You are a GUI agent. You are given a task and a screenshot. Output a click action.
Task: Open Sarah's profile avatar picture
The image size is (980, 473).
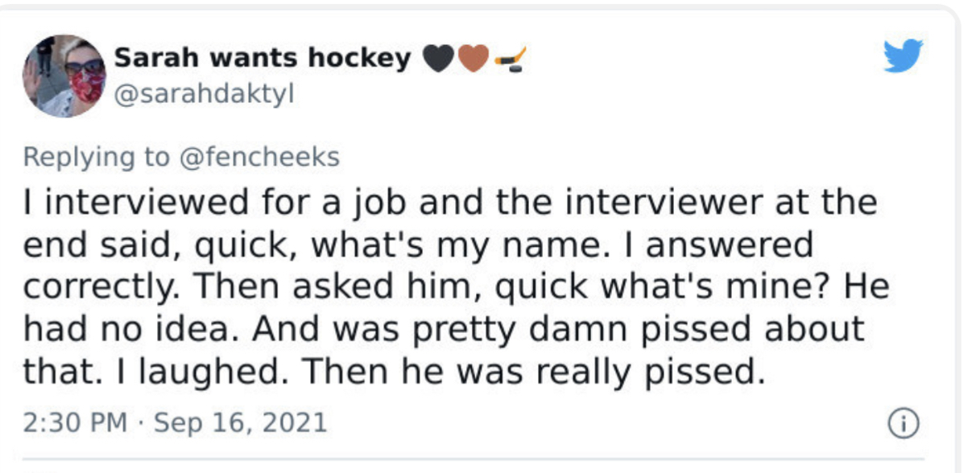pos(64,76)
